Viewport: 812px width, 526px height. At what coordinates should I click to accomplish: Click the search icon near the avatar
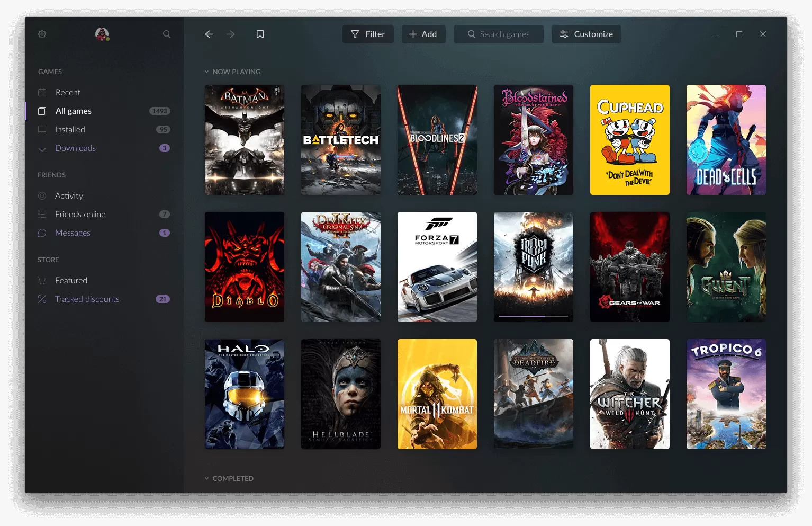coord(166,34)
